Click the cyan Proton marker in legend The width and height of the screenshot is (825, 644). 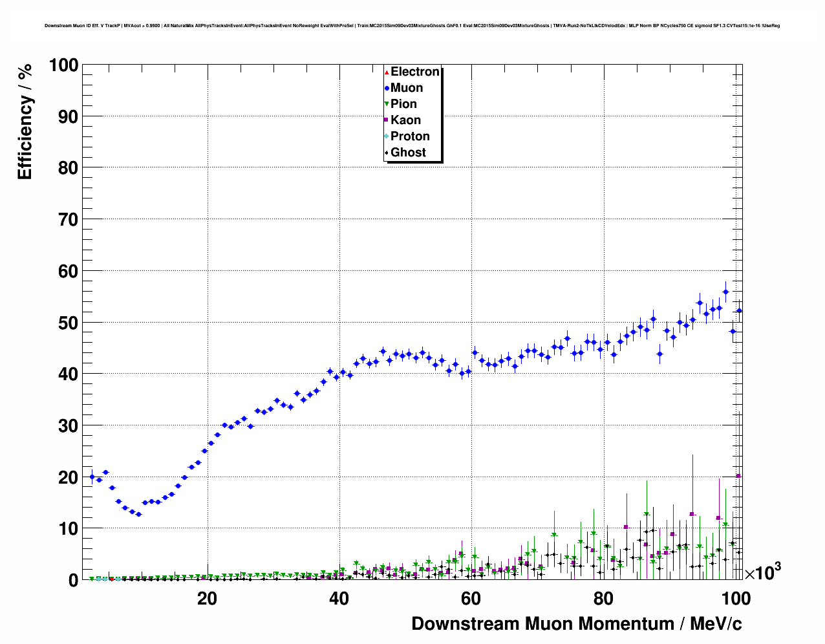pyautogui.click(x=387, y=136)
